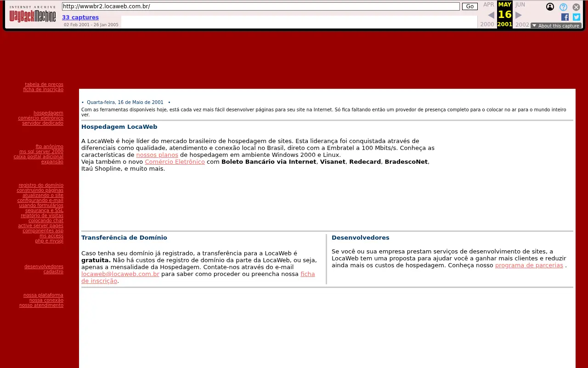
Task: Open ftp anônimo link
Action: [x=50, y=147]
